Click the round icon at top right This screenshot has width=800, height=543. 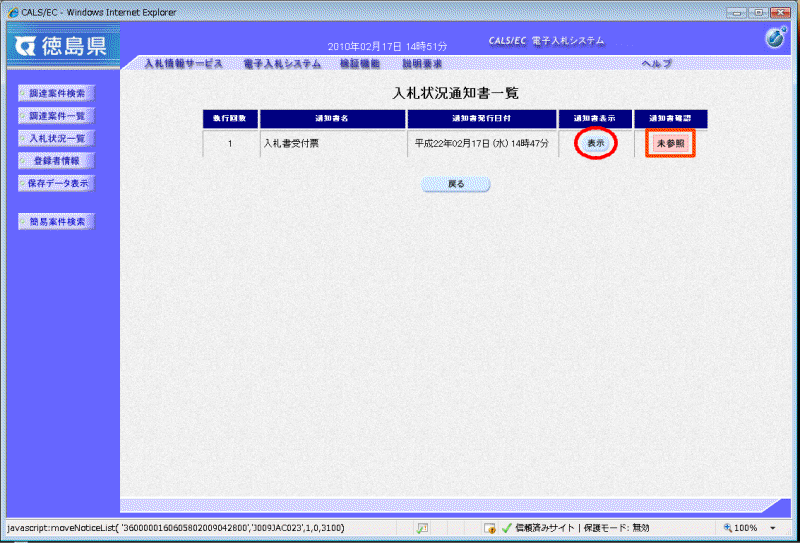775,39
